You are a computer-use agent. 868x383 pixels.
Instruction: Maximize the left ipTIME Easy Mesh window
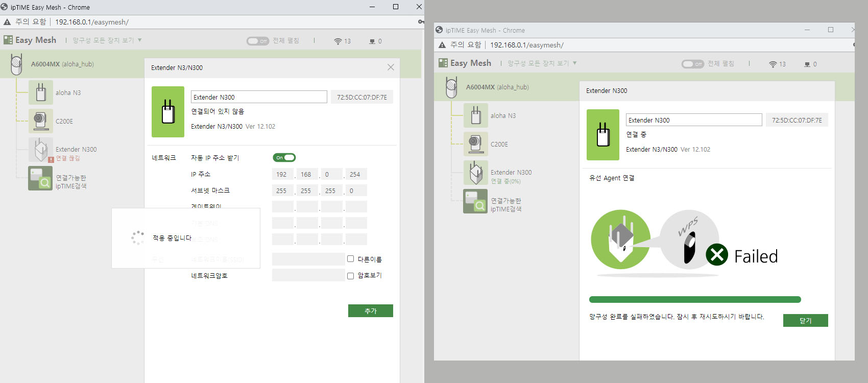coord(396,7)
